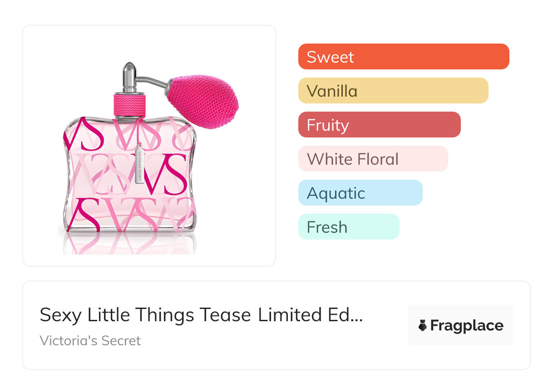Click the Fragplace wordmark text

click(x=467, y=326)
